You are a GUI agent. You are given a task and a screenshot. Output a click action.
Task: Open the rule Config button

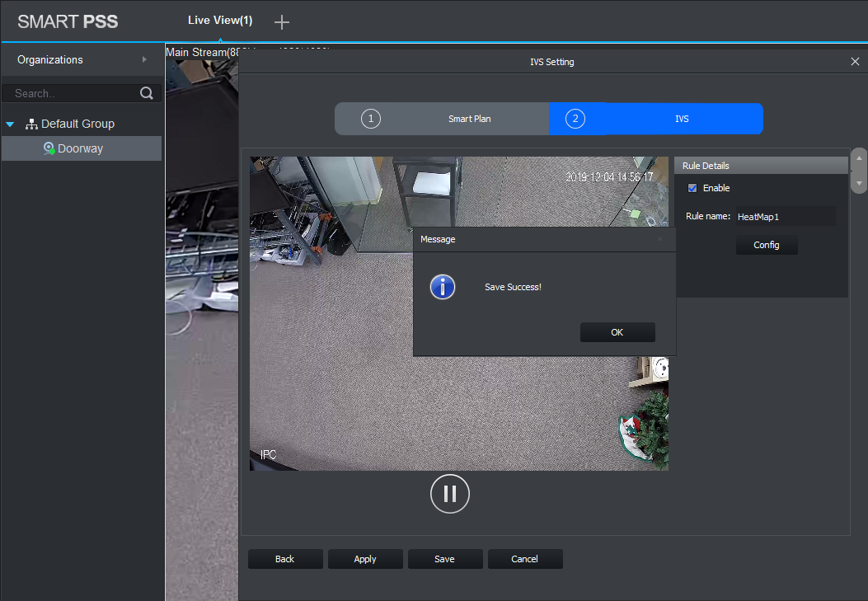pyautogui.click(x=766, y=245)
